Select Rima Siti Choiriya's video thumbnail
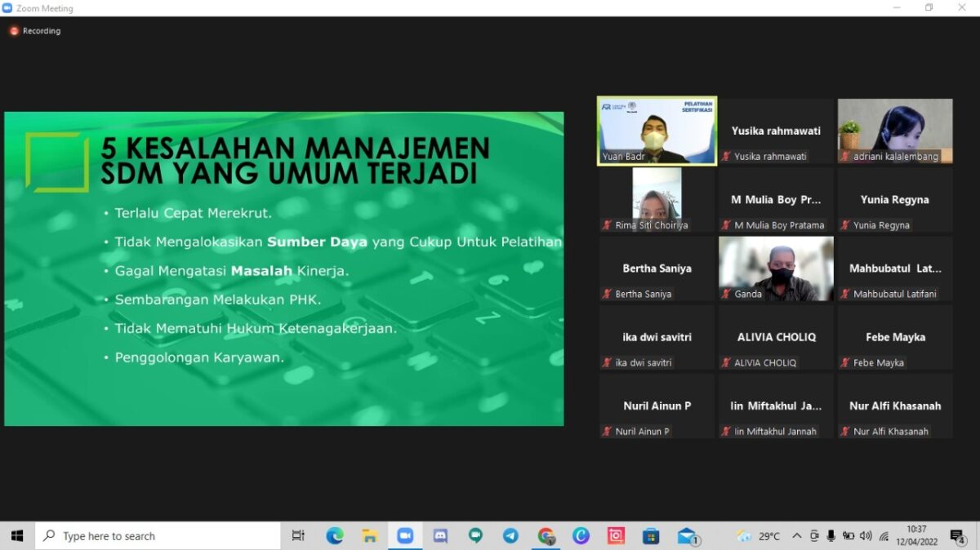This screenshot has height=550, width=980. [x=657, y=200]
